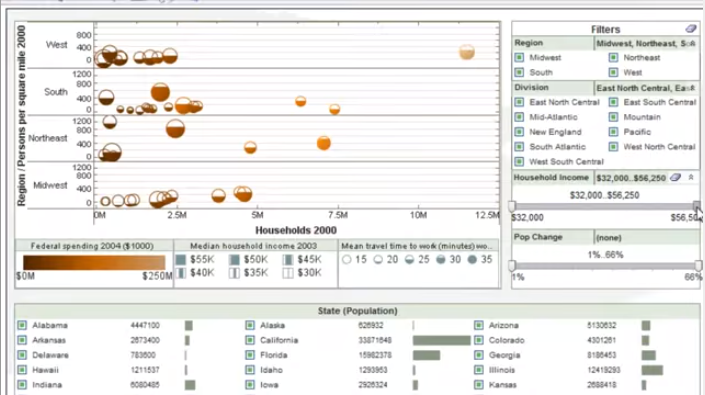The image size is (705, 395).
Task: Click the large West region bubble at far right
Action: point(467,52)
